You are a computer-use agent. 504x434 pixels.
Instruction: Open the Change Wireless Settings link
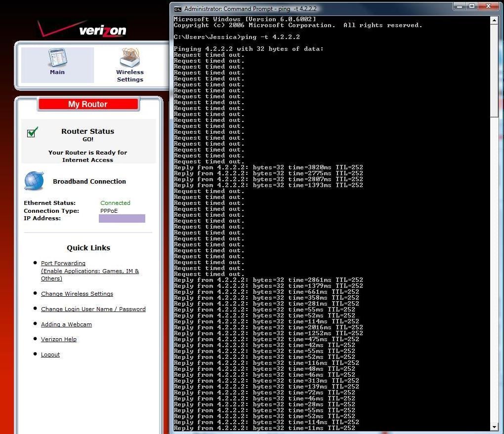(77, 294)
